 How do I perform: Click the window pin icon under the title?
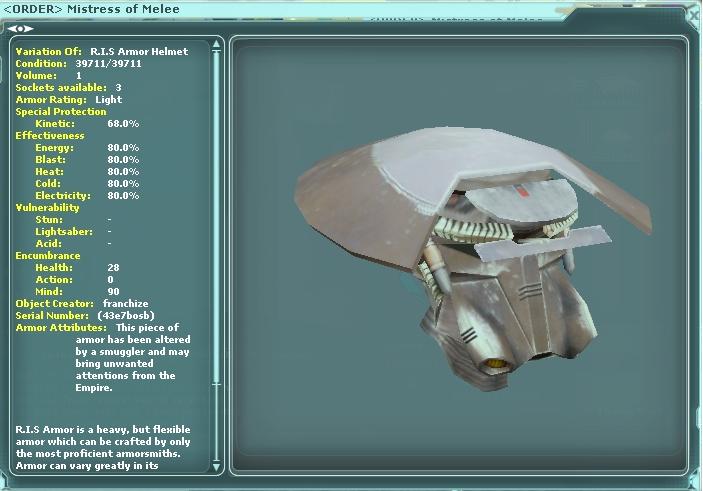click(20, 29)
